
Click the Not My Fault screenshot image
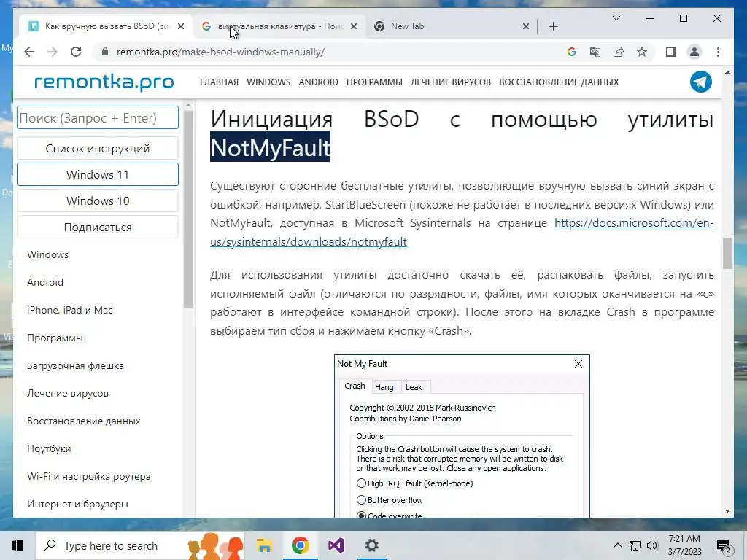tap(462, 436)
